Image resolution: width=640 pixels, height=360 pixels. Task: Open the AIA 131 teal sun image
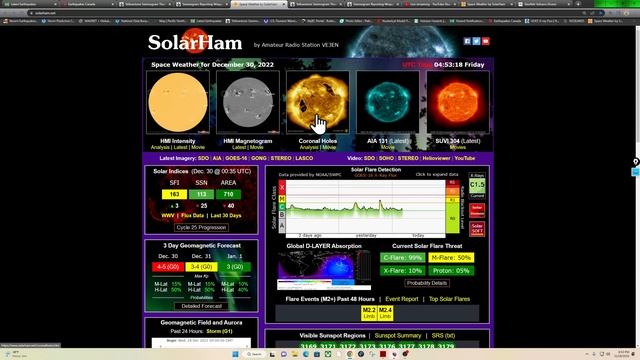(388, 102)
